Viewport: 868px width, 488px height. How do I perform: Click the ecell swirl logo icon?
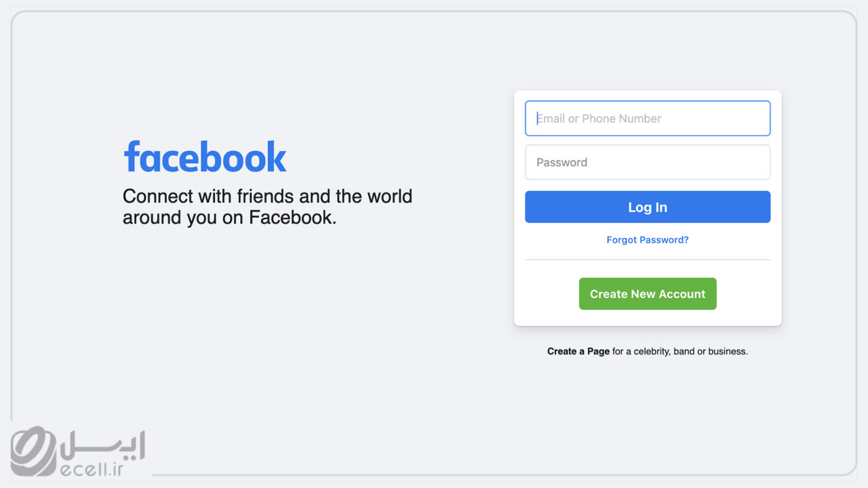35,451
